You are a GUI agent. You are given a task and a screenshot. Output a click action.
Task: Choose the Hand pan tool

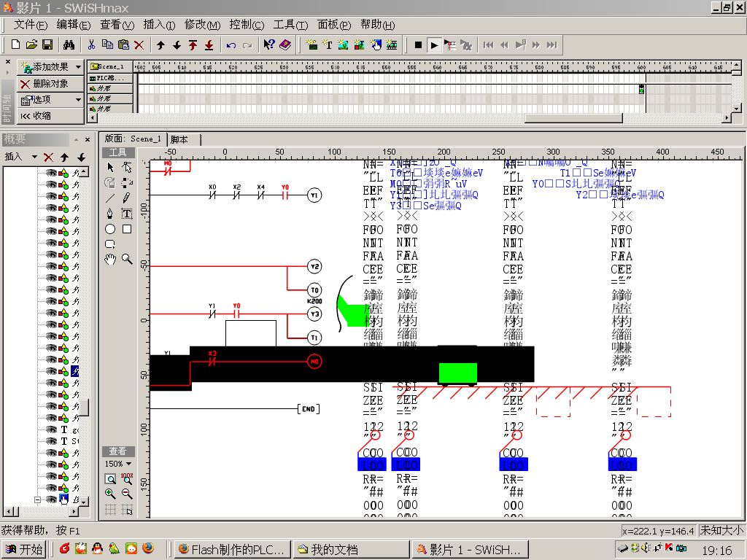click(110, 259)
